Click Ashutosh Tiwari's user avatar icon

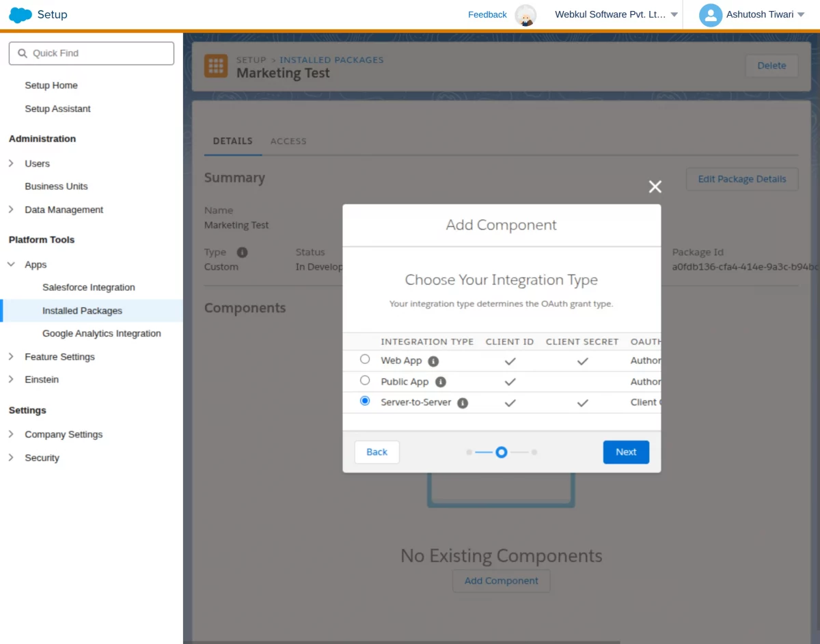click(x=711, y=15)
